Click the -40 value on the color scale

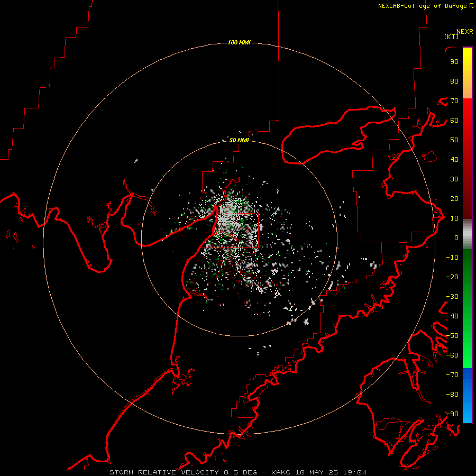452,316
